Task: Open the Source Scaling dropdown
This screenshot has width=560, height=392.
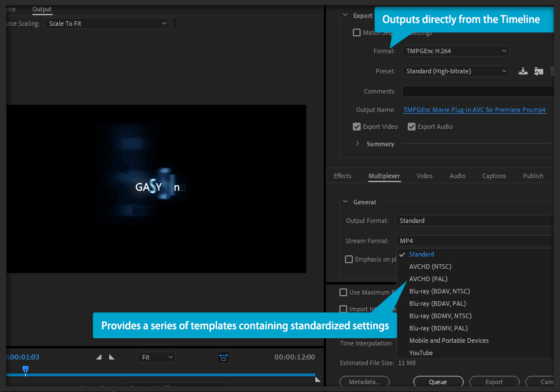Action: [x=107, y=24]
